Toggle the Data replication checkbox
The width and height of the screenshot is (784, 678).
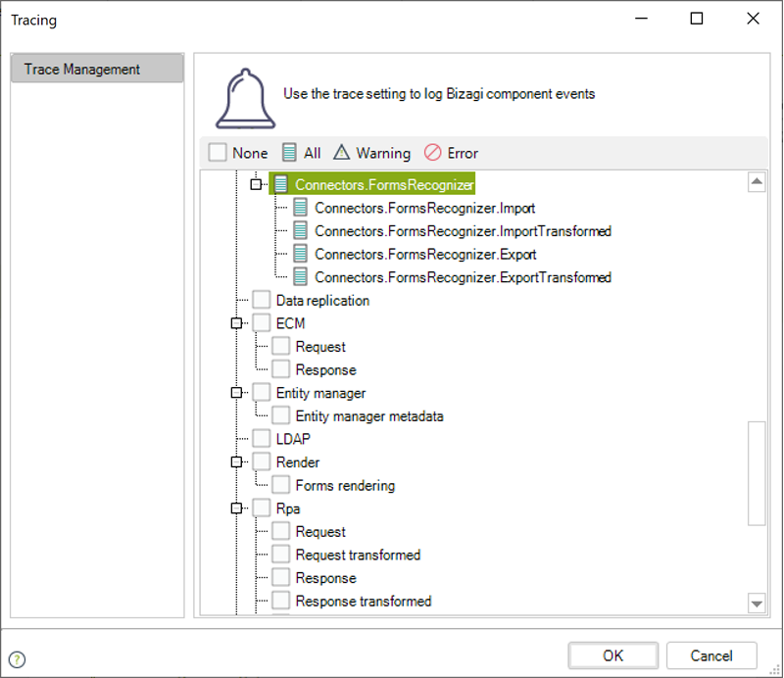point(262,300)
